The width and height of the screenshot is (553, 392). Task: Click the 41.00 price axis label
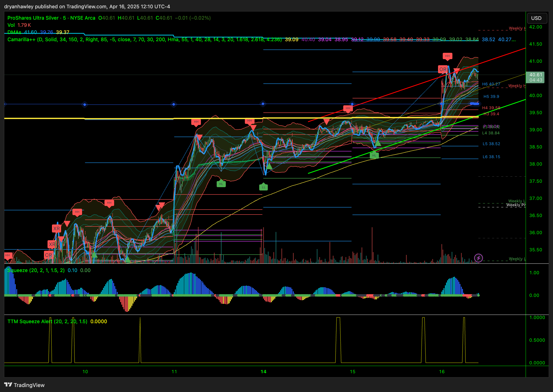tap(535, 61)
